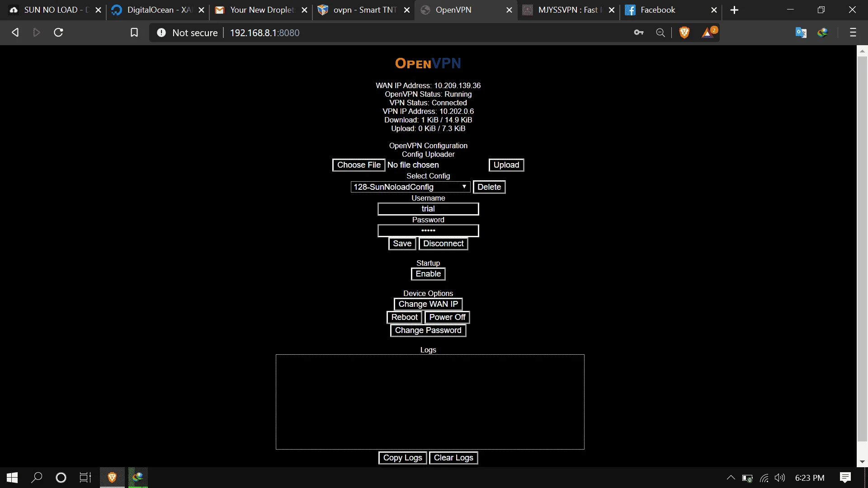Close the ovpn Smart TNT tab
This screenshot has height=488, width=868.
(x=407, y=10)
